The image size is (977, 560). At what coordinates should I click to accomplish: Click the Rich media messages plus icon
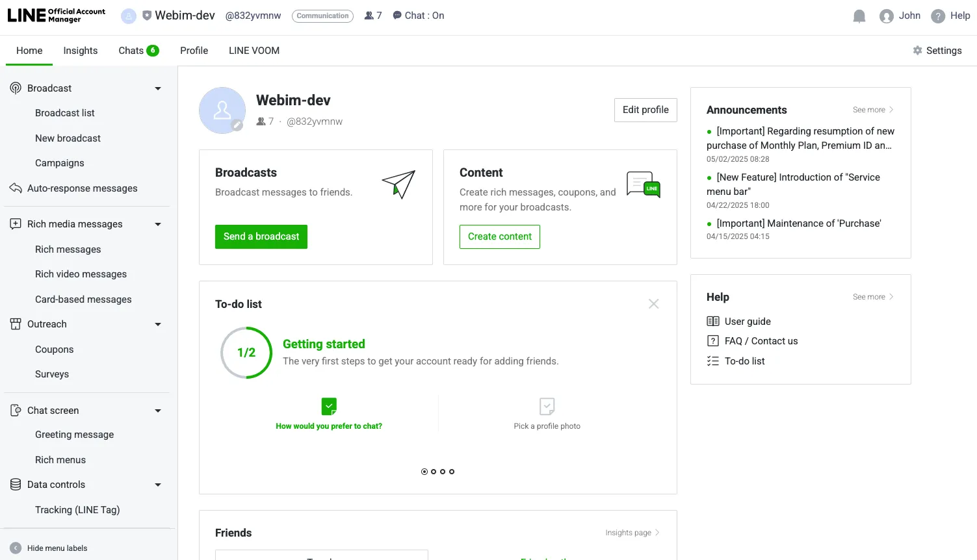click(x=16, y=224)
